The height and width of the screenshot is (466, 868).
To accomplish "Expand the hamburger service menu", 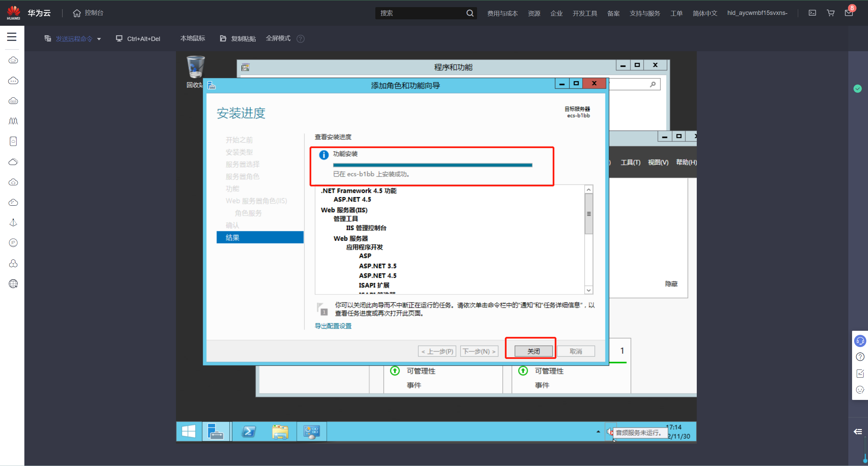I will click(12, 37).
